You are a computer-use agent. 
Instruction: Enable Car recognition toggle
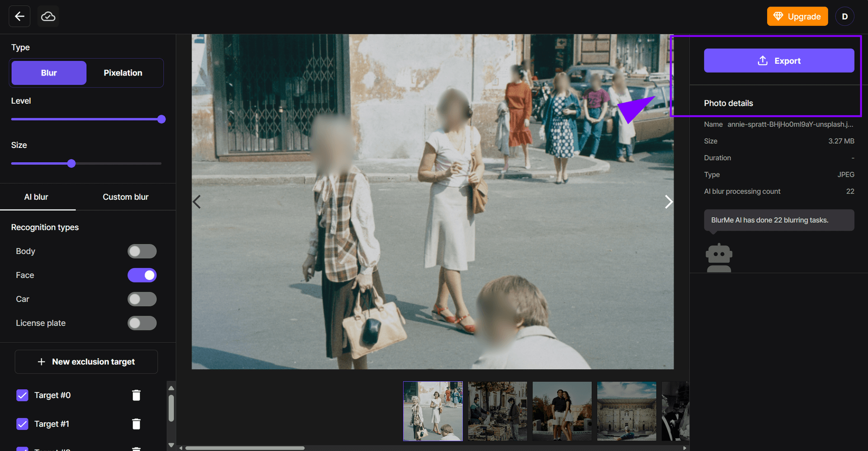142,299
